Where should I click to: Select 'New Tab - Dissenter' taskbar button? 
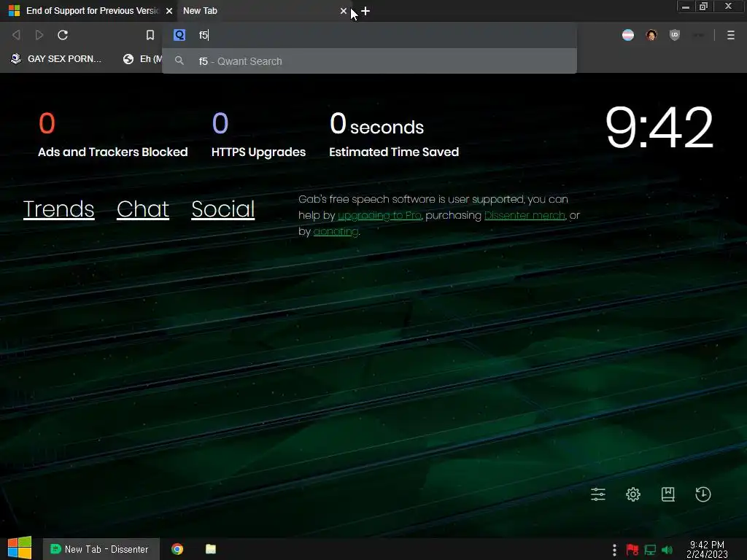(100, 549)
